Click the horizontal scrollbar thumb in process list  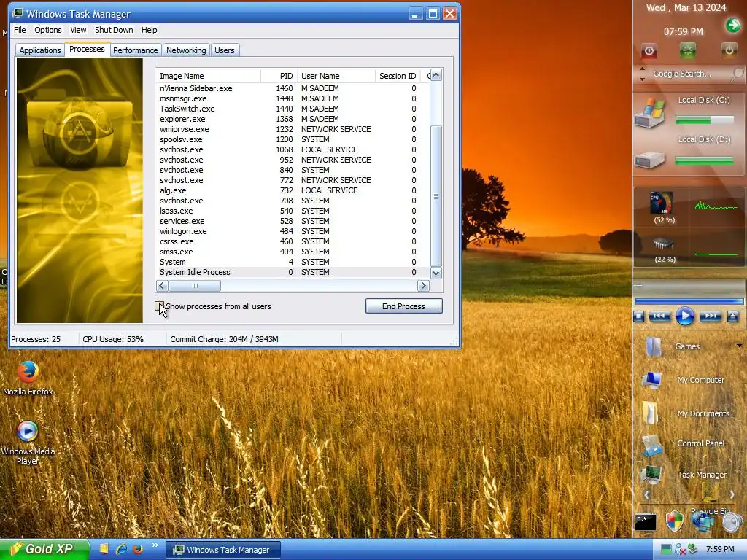195,286
